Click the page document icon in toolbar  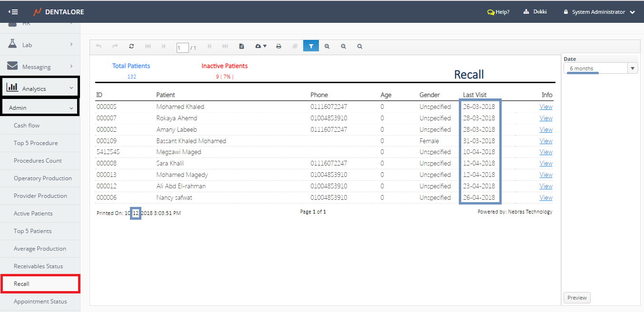tap(242, 47)
